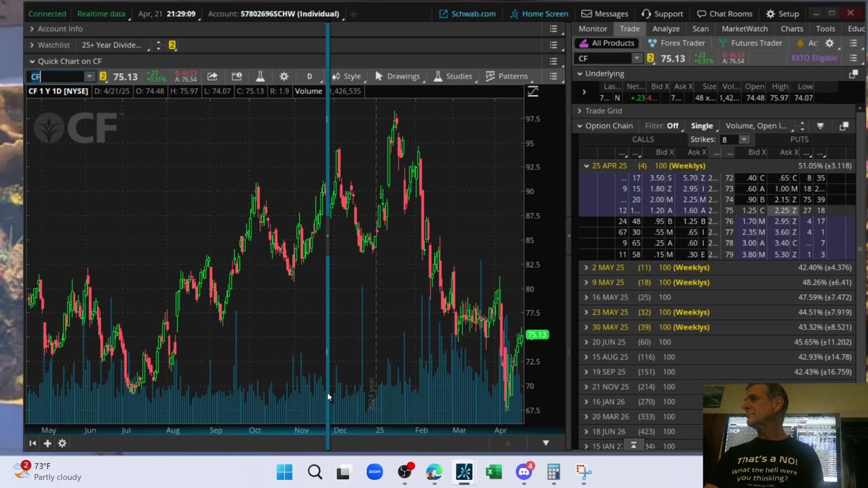Open the Style menu on chart
Viewport: 868px width, 488px height.
pyautogui.click(x=346, y=76)
